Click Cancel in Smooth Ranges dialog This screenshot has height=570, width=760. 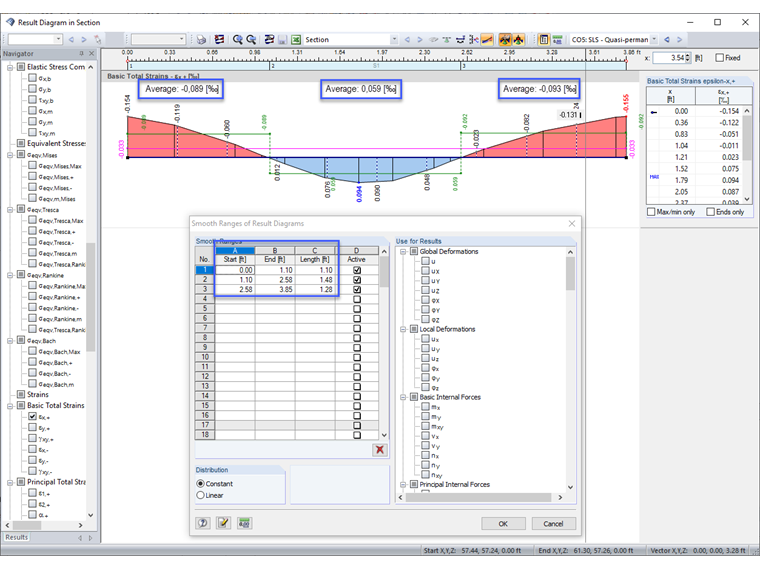tap(553, 524)
